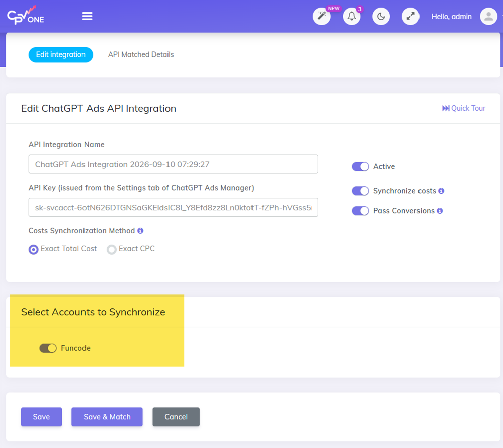Toggle the Pass Conversions switch

[x=360, y=211]
